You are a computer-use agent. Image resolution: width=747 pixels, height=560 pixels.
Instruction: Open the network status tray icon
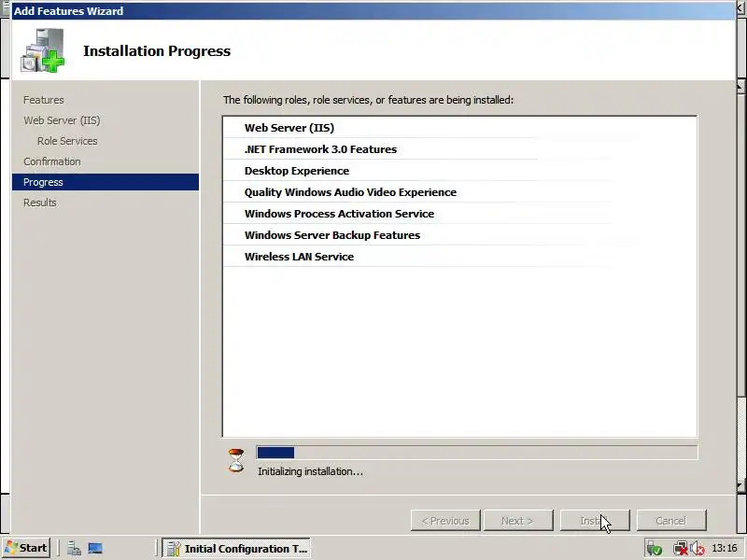point(680,549)
